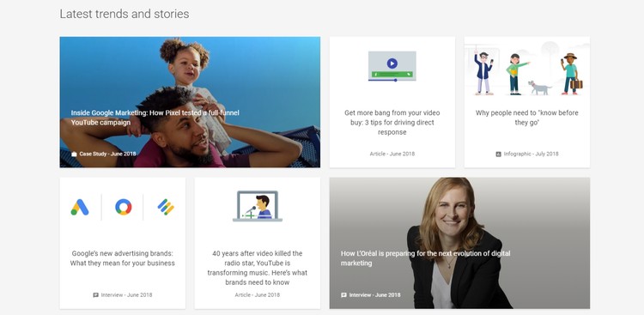Click the laptop singer illustration
Viewport: 644px width, 315px height.
click(x=258, y=206)
